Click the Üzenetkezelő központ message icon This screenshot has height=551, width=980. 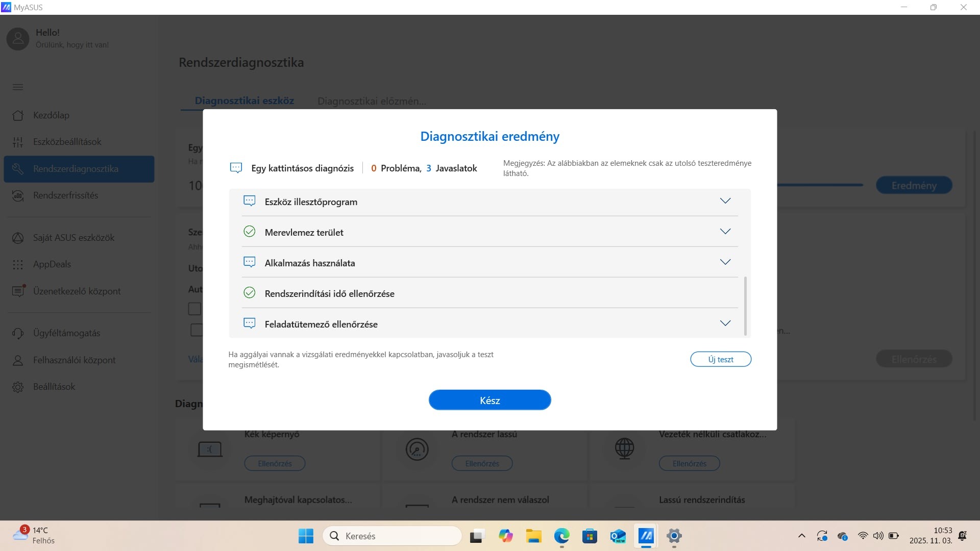[x=18, y=291]
